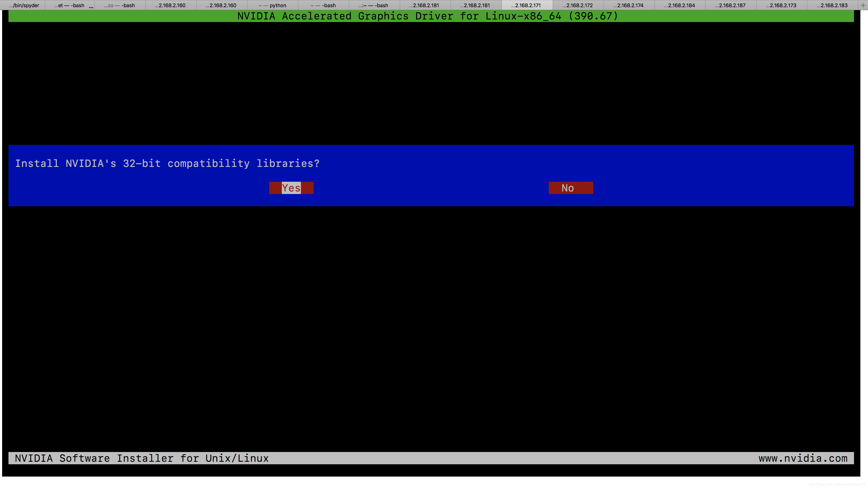The height and width of the screenshot is (488, 868).
Task: Open the leftmost ...2.168.2.160 tab
Action: pyautogui.click(x=171, y=5)
